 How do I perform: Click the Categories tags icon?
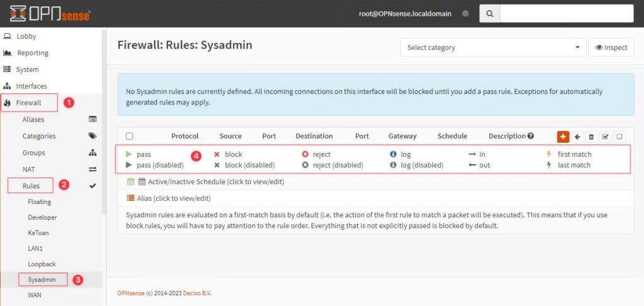point(93,136)
